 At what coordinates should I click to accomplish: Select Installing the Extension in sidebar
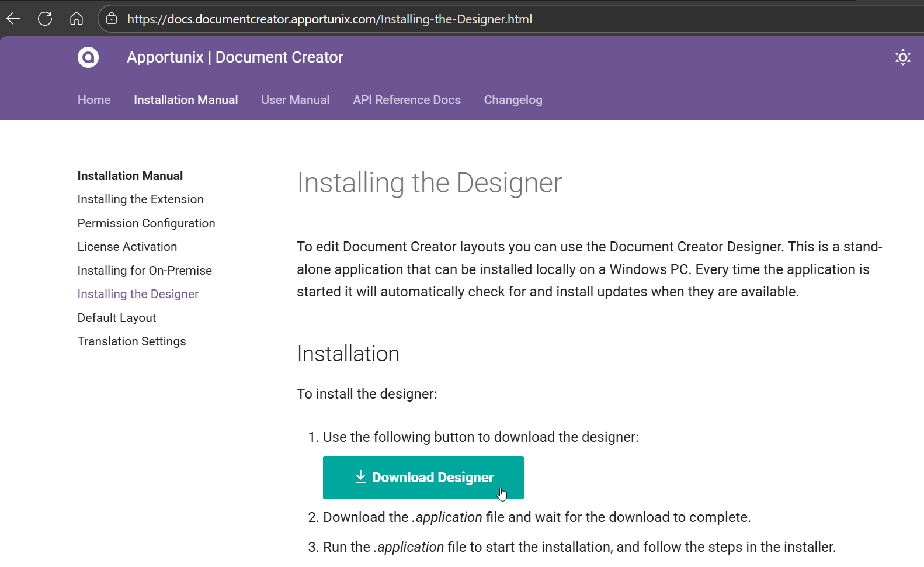141,199
